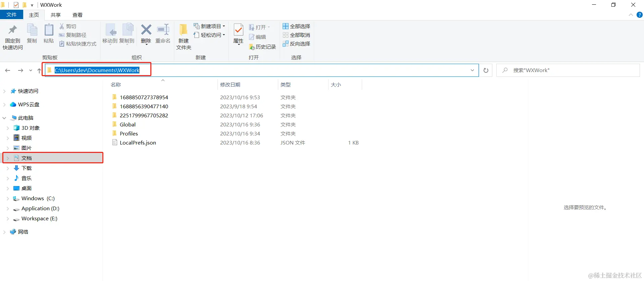The height and width of the screenshot is (281, 644).
Task: Select all items in folder
Action: tap(296, 26)
